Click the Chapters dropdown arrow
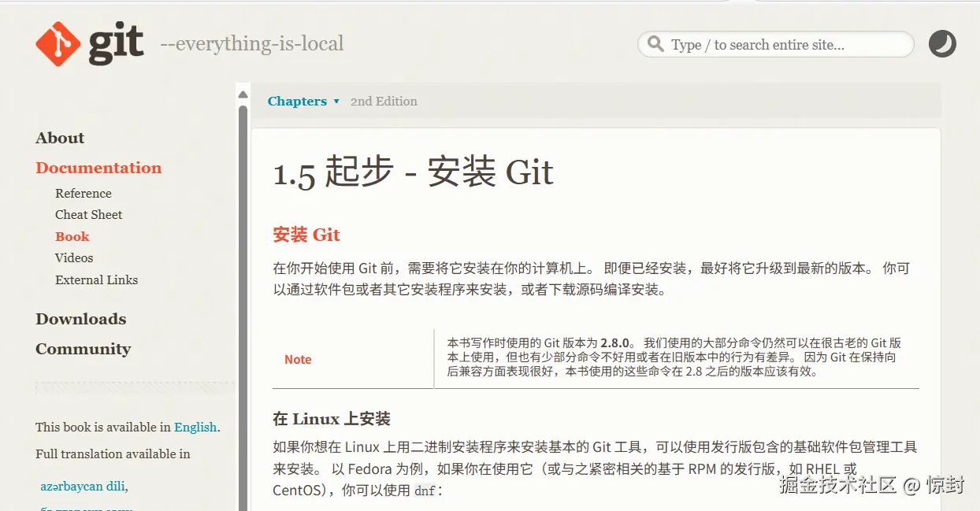The image size is (980, 511). click(x=336, y=102)
